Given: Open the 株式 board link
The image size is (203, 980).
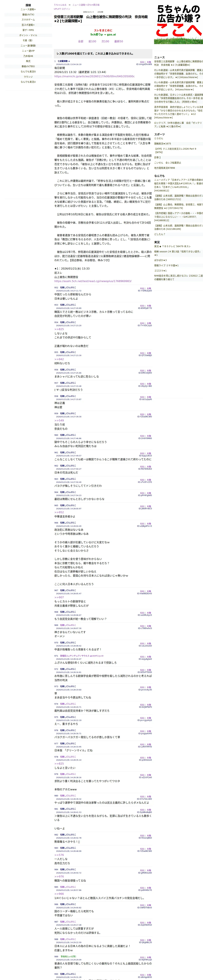Looking at the screenshot, I should point(28,61).
